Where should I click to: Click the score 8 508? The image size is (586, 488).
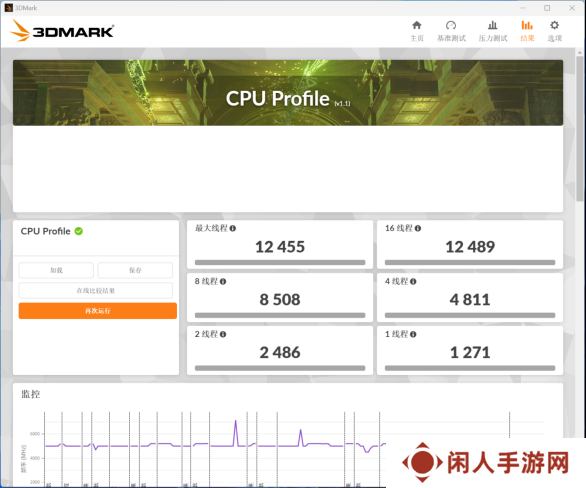[280, 300]
